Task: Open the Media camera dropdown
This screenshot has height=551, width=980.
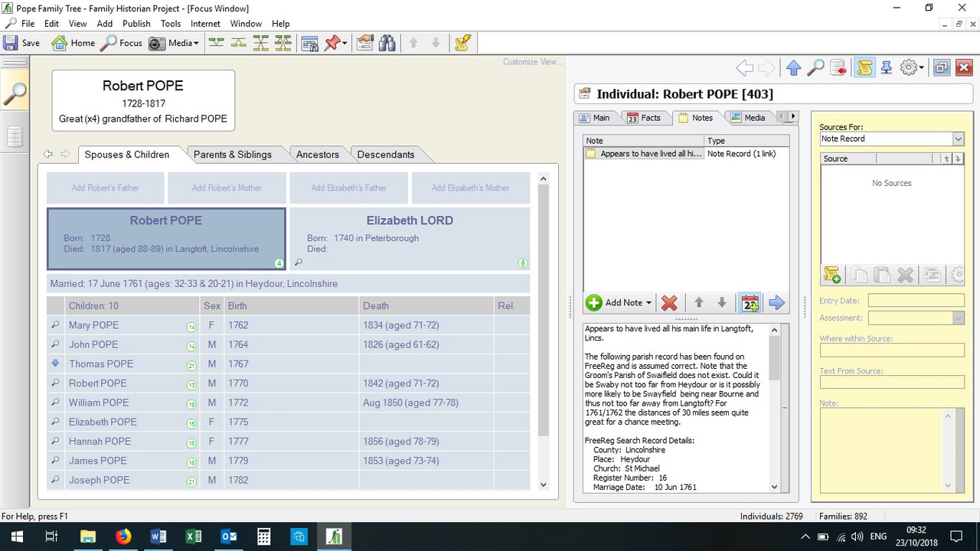Action: click(174, 43)
